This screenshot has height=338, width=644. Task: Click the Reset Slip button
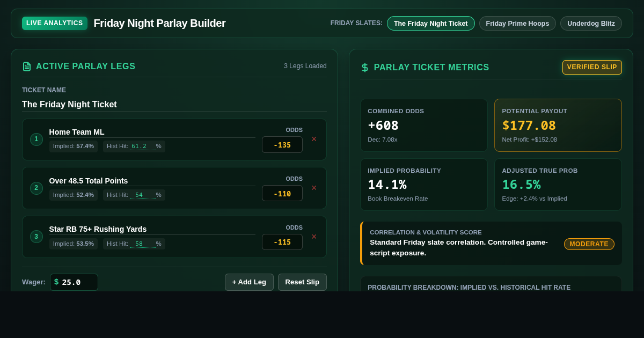click(302, 282)
